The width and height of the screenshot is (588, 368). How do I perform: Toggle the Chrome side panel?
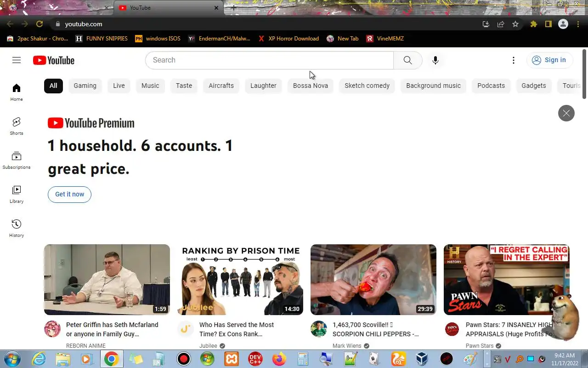tap(548, 24)
